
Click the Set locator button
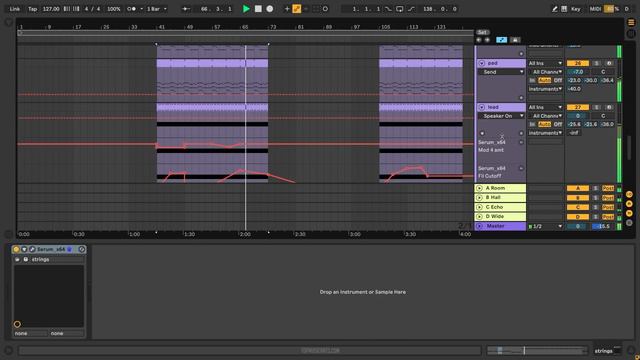[x=482, y=32]
